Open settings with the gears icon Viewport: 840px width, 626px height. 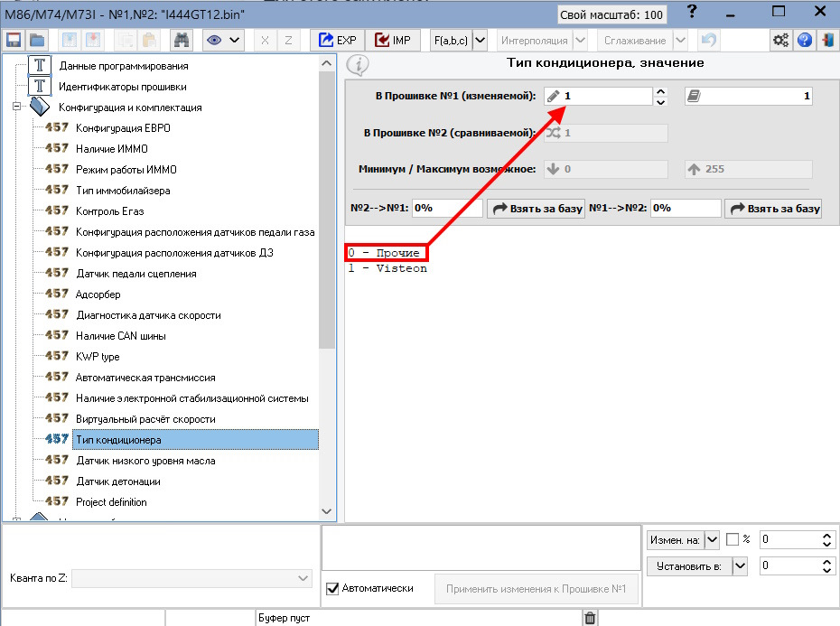pos(780,40)
